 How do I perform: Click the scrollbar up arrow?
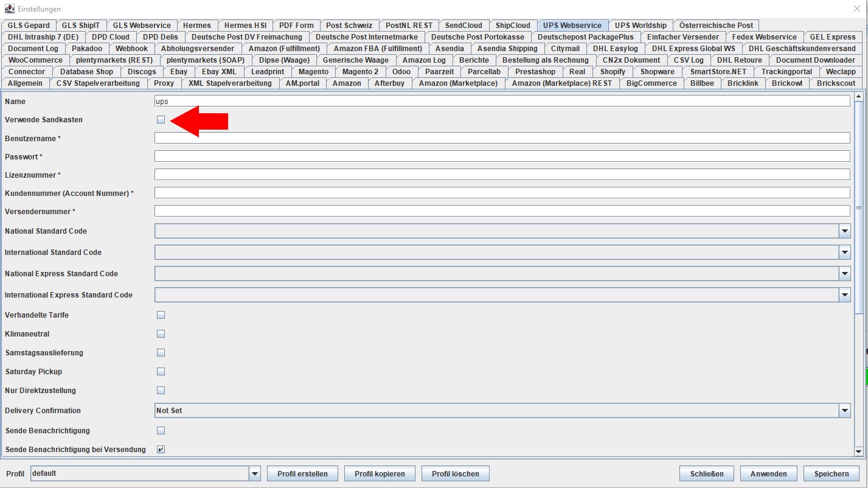tap(859, 96)
